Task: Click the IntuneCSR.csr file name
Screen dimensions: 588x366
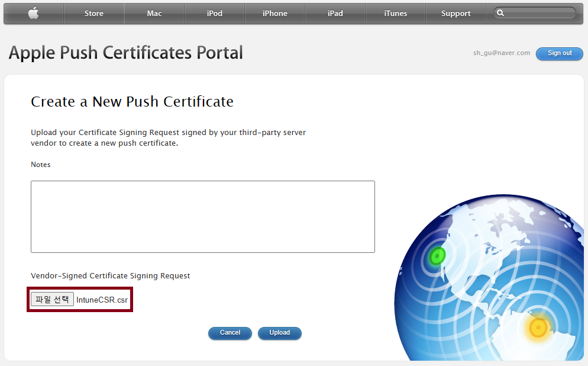Action: (x=102, y=300)
